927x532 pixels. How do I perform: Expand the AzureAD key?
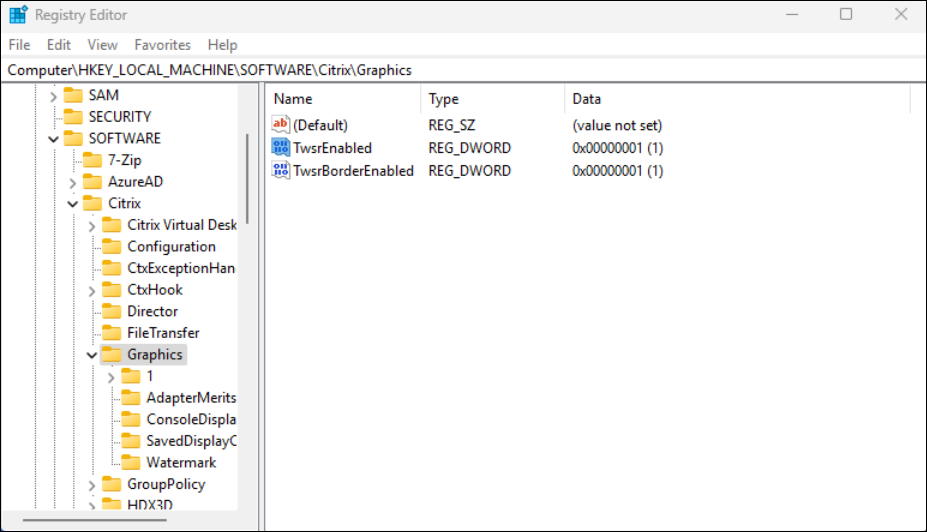point(73,182)
